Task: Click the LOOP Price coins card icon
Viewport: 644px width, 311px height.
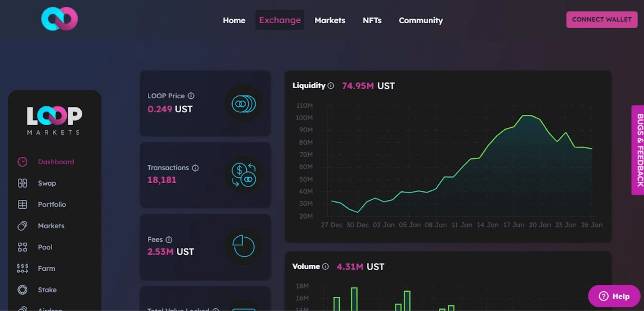Action: point(244,104)
